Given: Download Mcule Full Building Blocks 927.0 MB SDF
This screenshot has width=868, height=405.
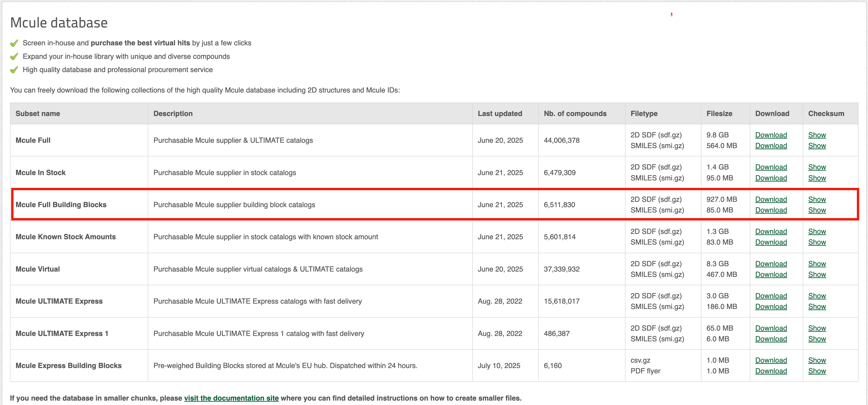Looking at the screenshot, I should tap(771, 199).
